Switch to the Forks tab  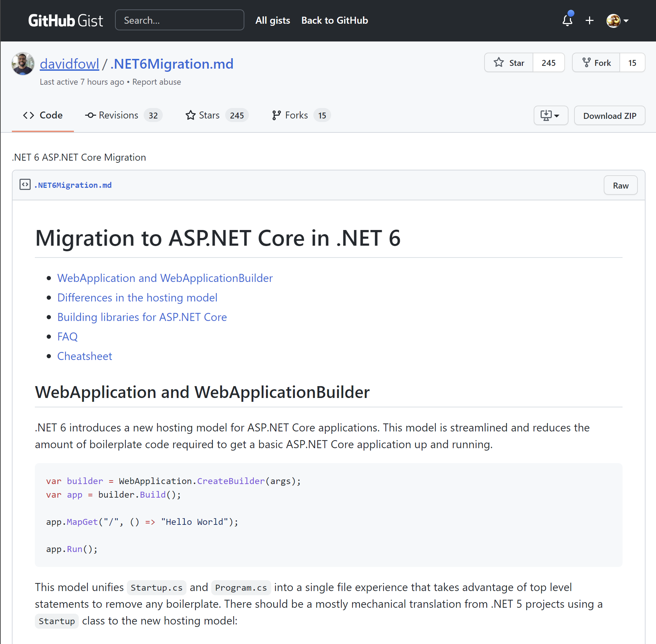pyautogui.click(x=301, y=115)
